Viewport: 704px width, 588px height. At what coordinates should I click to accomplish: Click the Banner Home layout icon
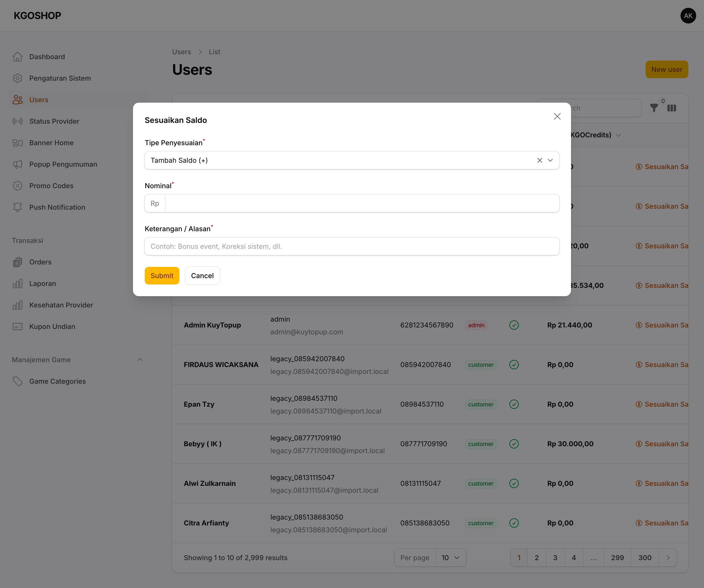(17, 143)
